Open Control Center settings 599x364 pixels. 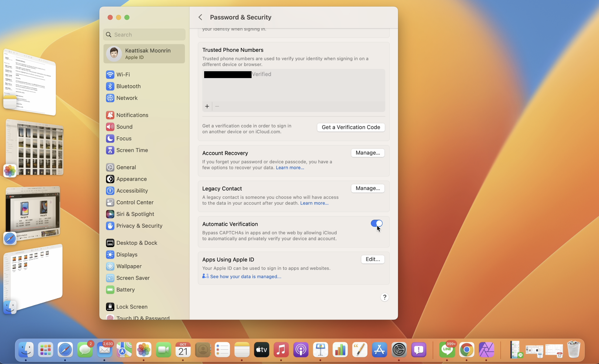point(134,202)
